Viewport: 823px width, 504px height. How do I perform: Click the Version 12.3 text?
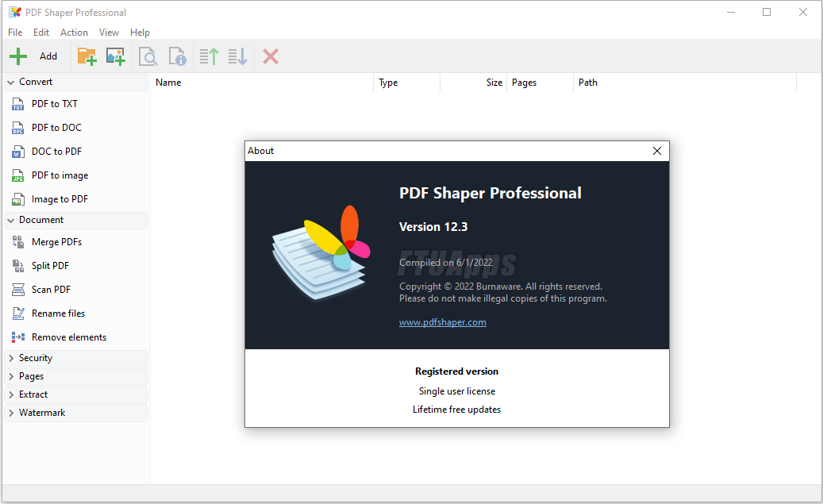[x=433, y=227]
